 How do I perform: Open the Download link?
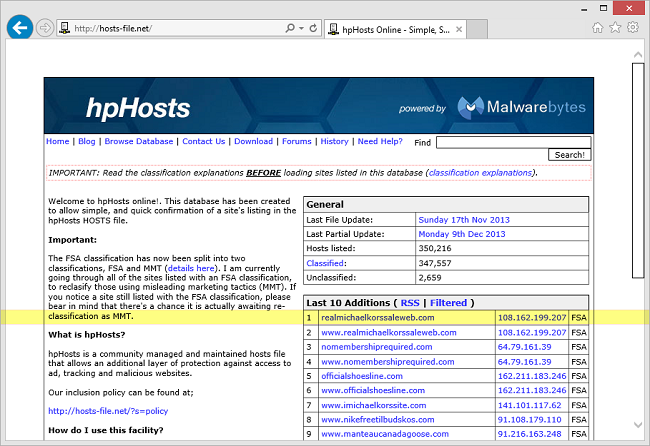click(253, 141)
